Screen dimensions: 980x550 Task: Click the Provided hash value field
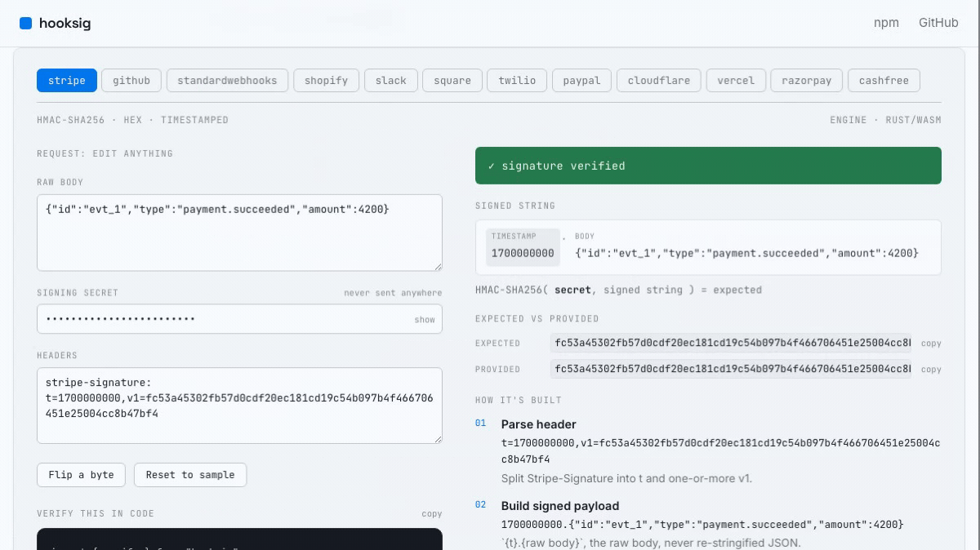[x=731, y=370]
